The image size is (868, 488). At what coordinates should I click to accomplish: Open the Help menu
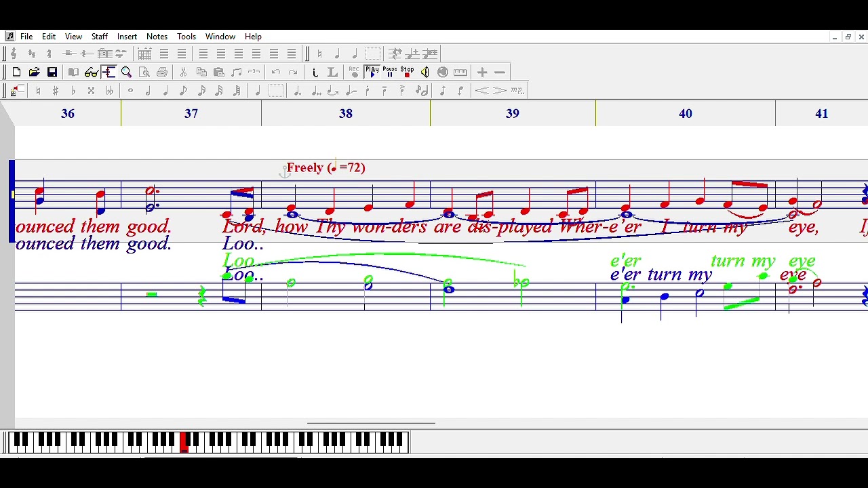253,37
